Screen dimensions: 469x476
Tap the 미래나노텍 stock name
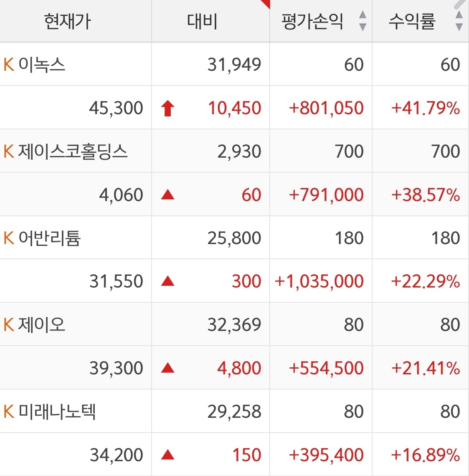[57, 412]
